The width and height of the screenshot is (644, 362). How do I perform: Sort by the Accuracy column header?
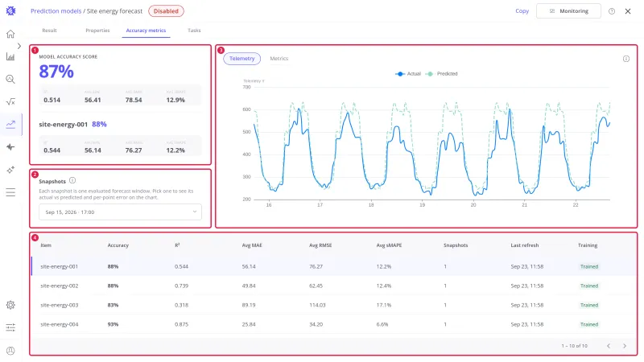[118, 245]
